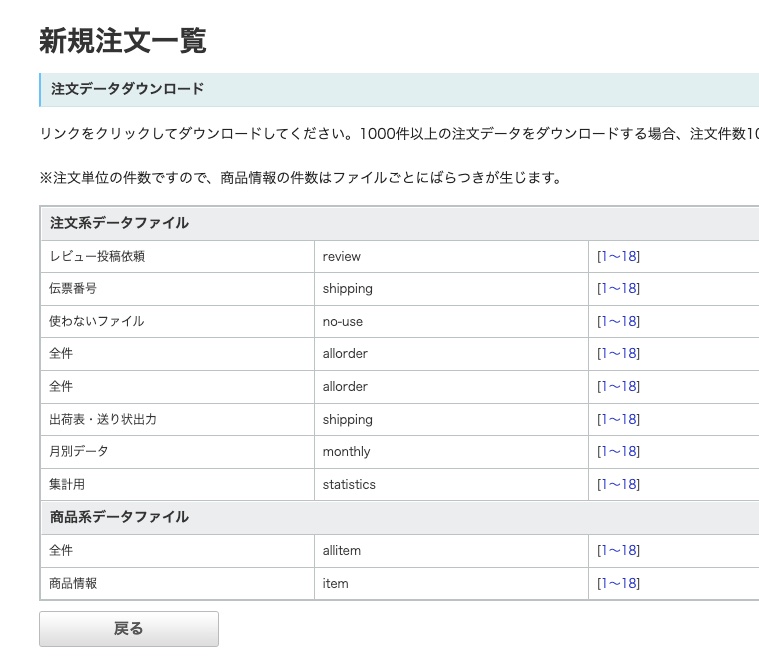This screenshot has width=759, height=672.
Task: Select the monthly file name cell
Action: click(346, 451)
